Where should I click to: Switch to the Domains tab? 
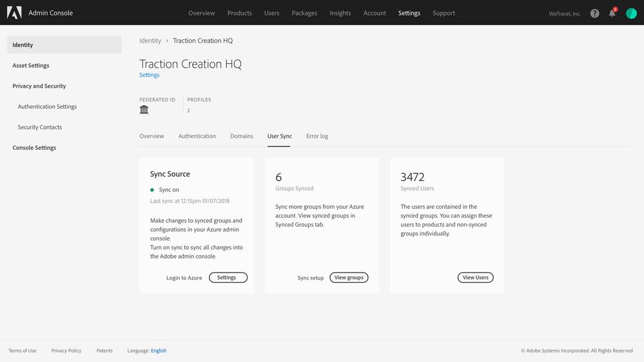pos(242,136)
